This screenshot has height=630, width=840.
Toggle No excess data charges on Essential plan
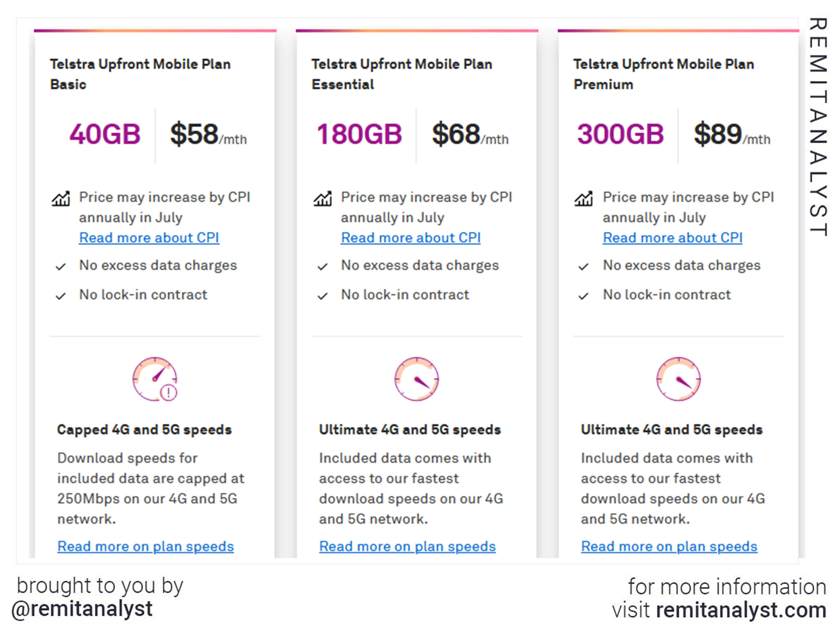[420, 265]
